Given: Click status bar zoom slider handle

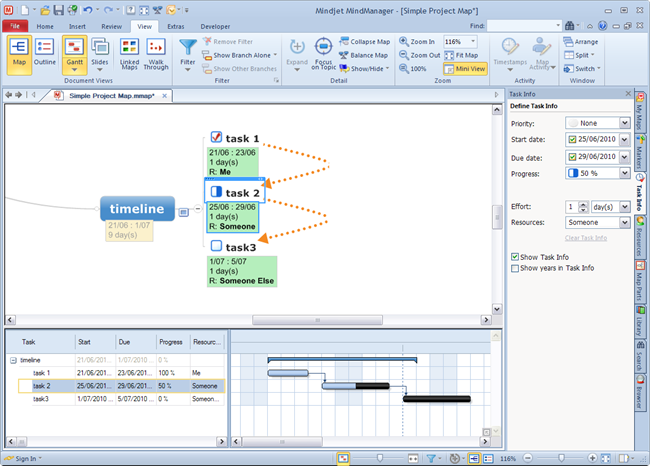Looking at the screenshot, I should coord(561,458).
